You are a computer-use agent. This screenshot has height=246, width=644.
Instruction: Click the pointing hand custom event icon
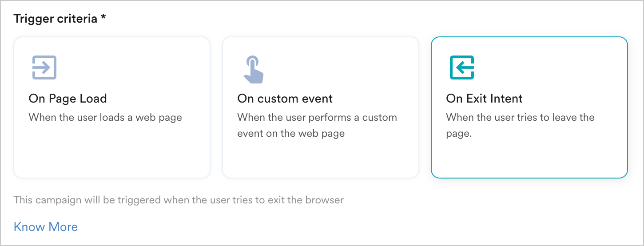(x=253, y=69)
